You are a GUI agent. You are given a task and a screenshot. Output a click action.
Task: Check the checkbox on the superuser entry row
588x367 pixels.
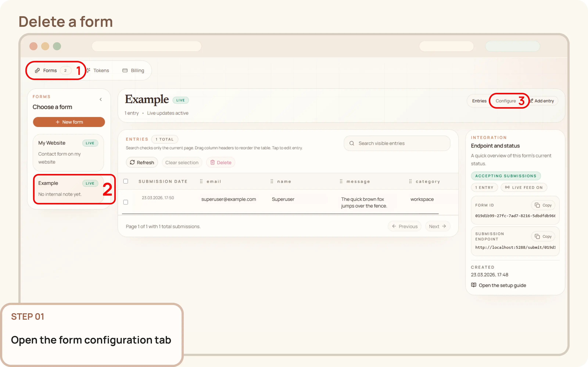coord(126,202)
